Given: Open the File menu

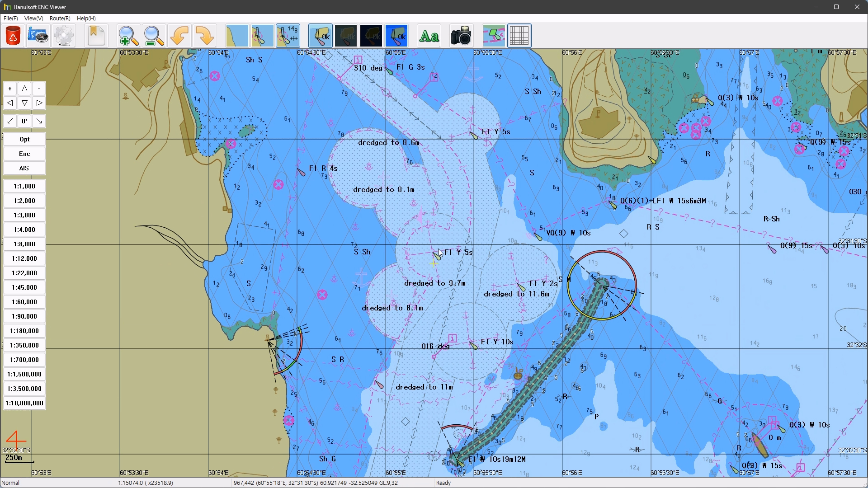Looking at the screenshot, I should (10, 19).
